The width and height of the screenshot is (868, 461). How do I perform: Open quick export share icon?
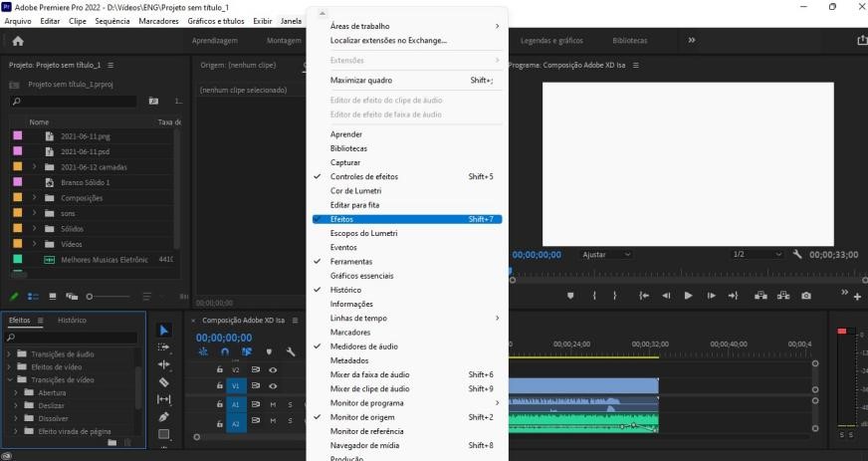[x=862, y=41]
